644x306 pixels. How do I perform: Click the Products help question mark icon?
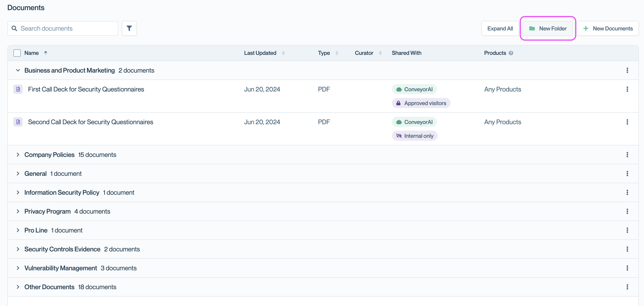511,53
